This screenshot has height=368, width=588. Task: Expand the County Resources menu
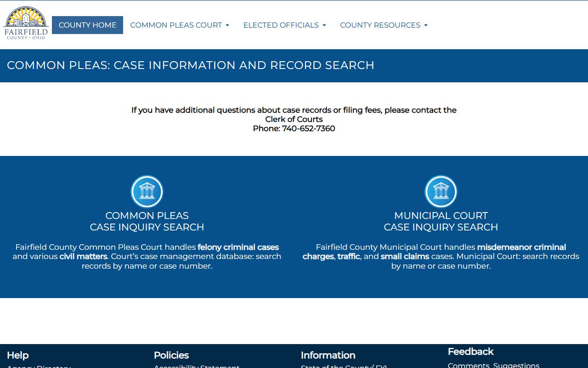pos(384,25)
